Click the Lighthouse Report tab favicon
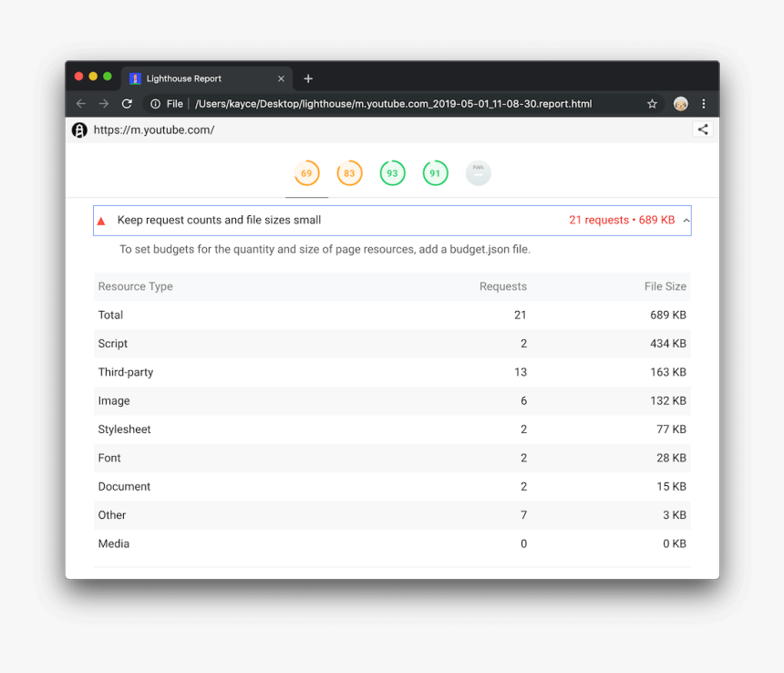Image resolution: width=784 pixels, height=673 pixels. (135, 78)
